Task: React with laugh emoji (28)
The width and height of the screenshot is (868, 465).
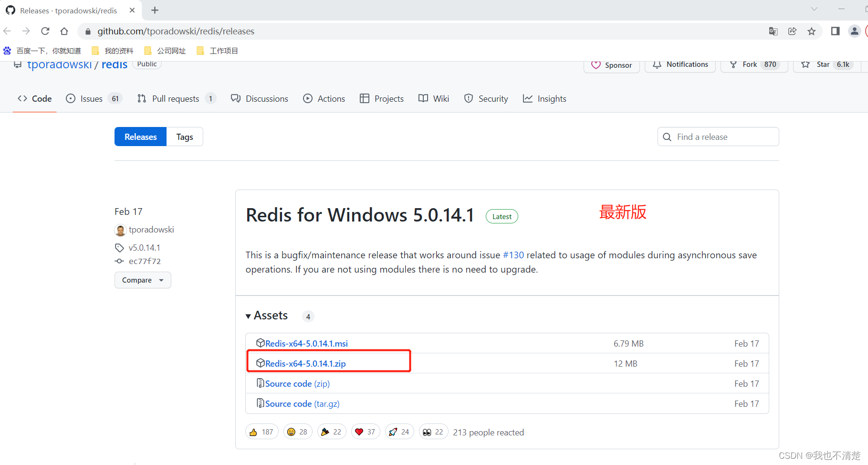Action: click(298, 432)
